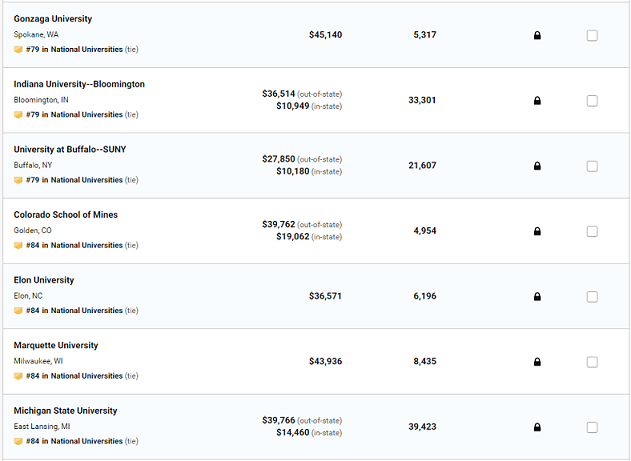The image size is (631, 461).
Task: Click #79 in National Universities under Indiana University
Action: (x=74, y=115)
